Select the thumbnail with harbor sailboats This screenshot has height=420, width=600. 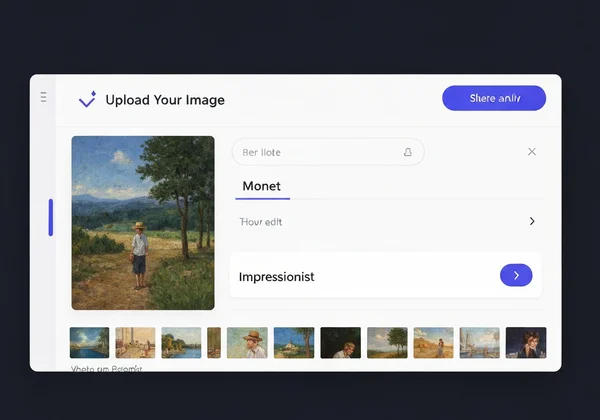click(x=480, y=342)
